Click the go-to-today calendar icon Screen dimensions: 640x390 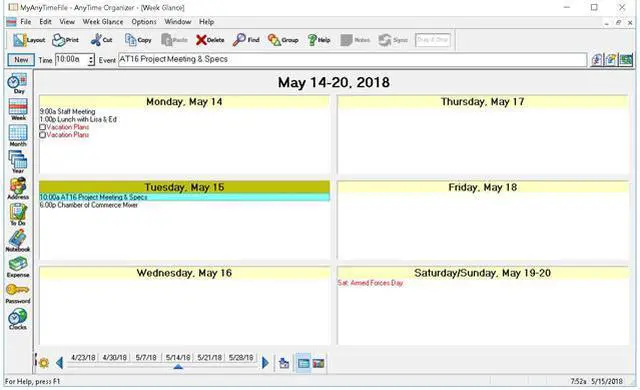pos(284,363)
